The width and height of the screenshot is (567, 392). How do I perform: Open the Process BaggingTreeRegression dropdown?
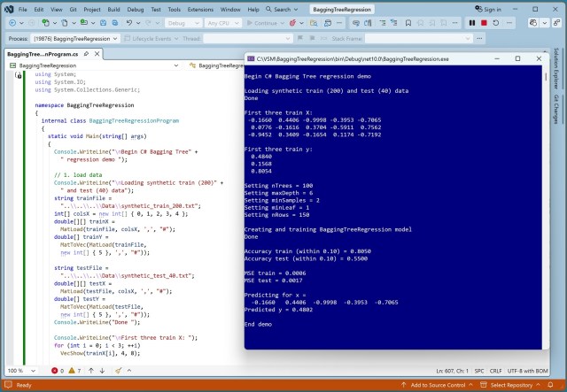click(x=74, y=38)
